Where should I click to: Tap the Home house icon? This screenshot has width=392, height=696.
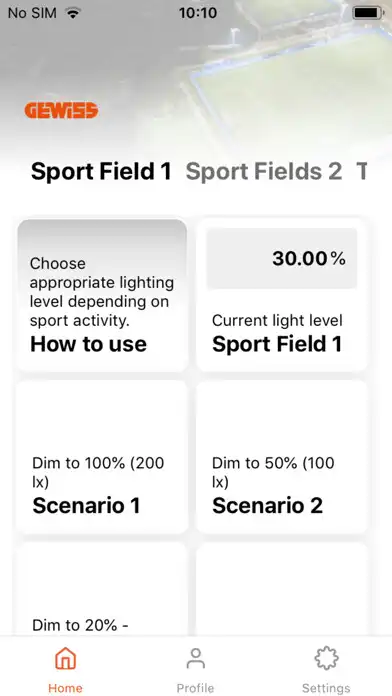65,658
